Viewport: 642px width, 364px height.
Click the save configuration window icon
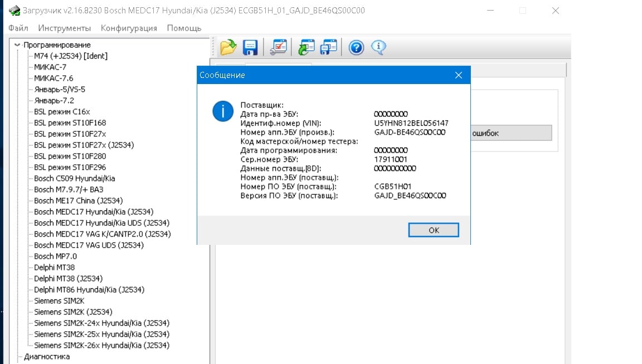329,48
